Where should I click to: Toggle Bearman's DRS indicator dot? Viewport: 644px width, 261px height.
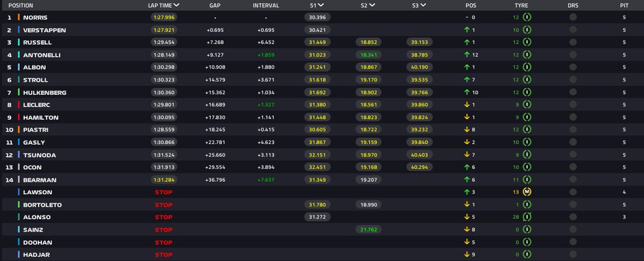(x=573, y=180)
